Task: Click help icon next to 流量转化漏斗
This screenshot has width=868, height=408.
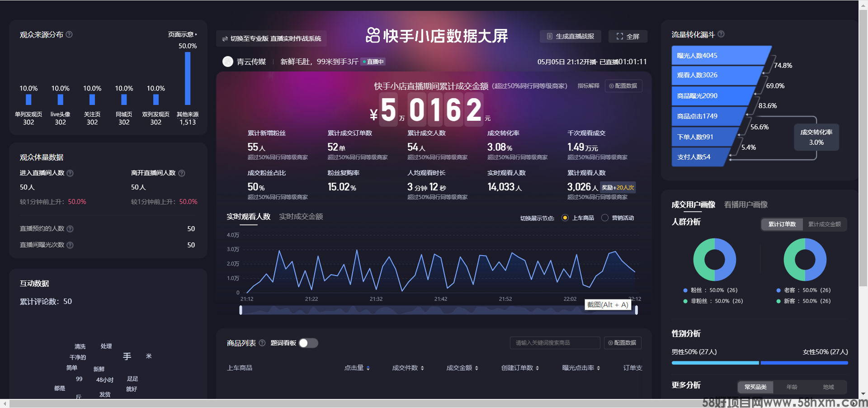Action: tap(721, 34)
